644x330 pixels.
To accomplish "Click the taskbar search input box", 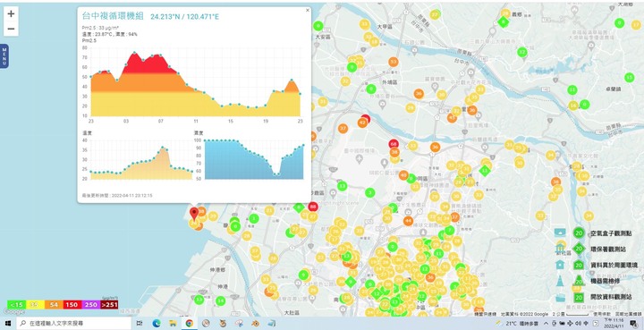I will click(74, 324).
